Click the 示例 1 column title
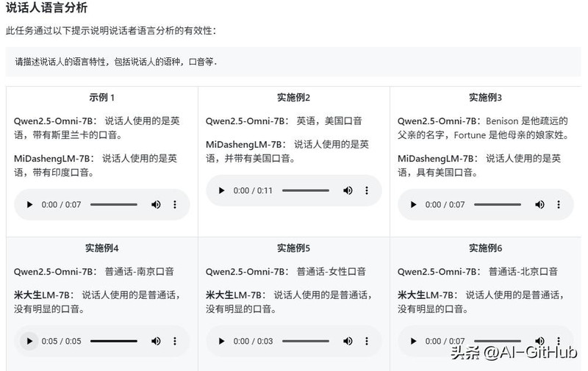The height and width of the screenshot is (371, 588). 101,98
